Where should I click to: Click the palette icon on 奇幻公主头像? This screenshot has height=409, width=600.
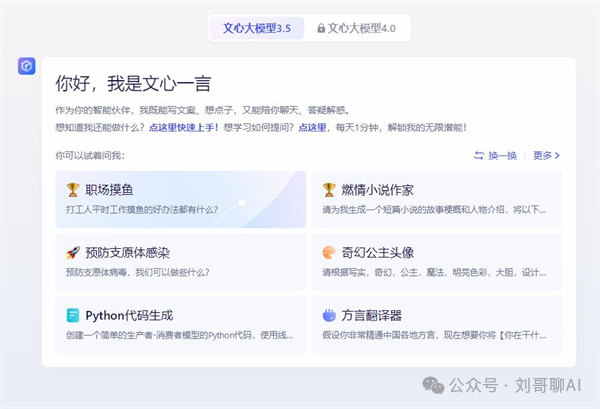[329, 253]
